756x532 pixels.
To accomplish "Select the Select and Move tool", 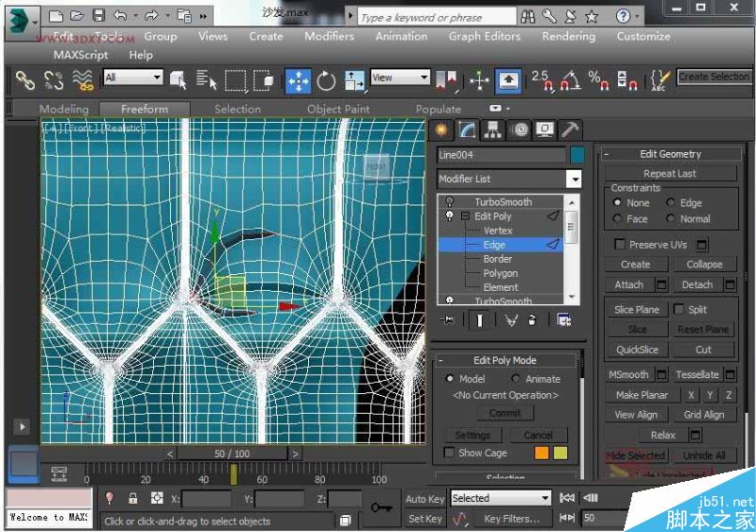I will click(x=298, y=81).
